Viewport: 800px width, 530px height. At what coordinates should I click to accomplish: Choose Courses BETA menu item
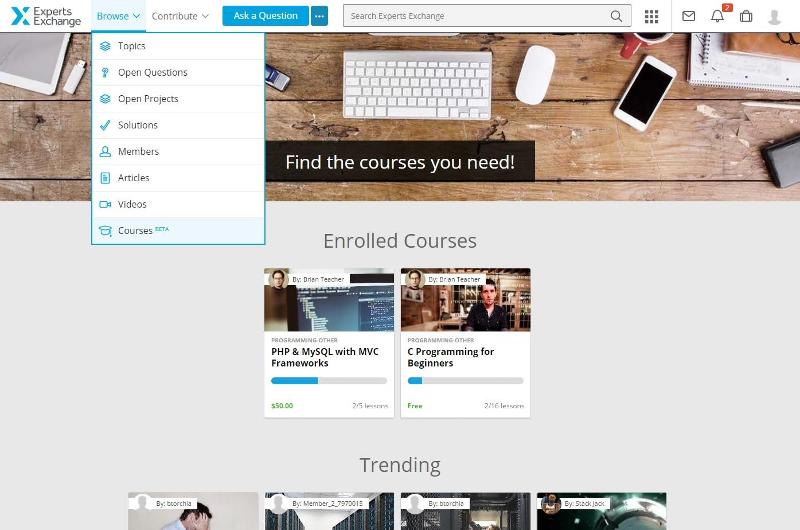178,231
